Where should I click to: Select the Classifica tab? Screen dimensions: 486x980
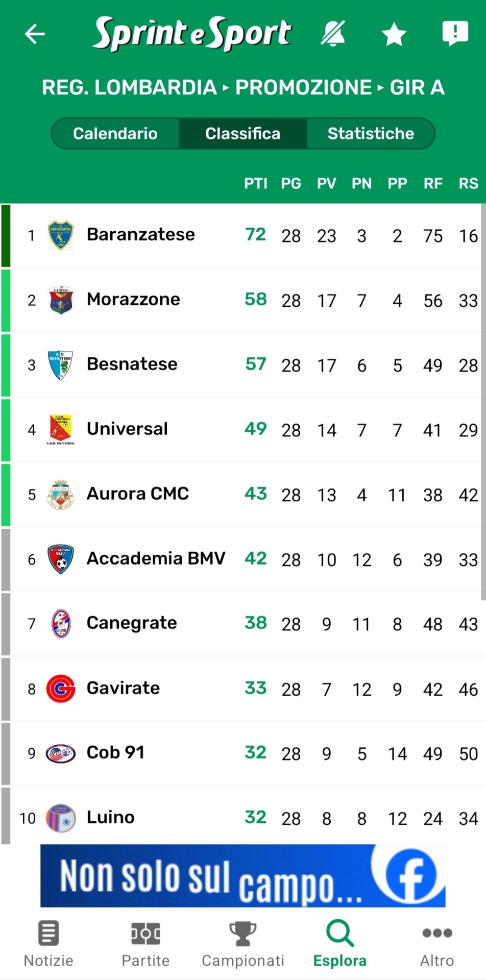click(243, 134)
